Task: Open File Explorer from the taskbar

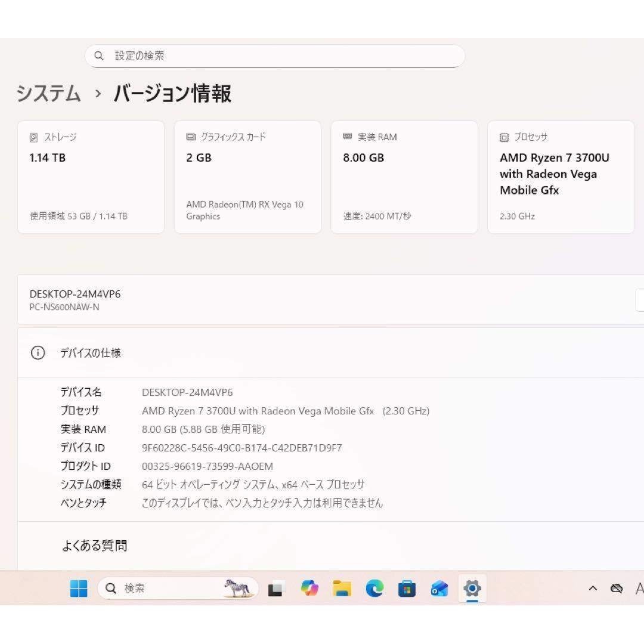Action: pyautogui.click(x=342, y=589)
